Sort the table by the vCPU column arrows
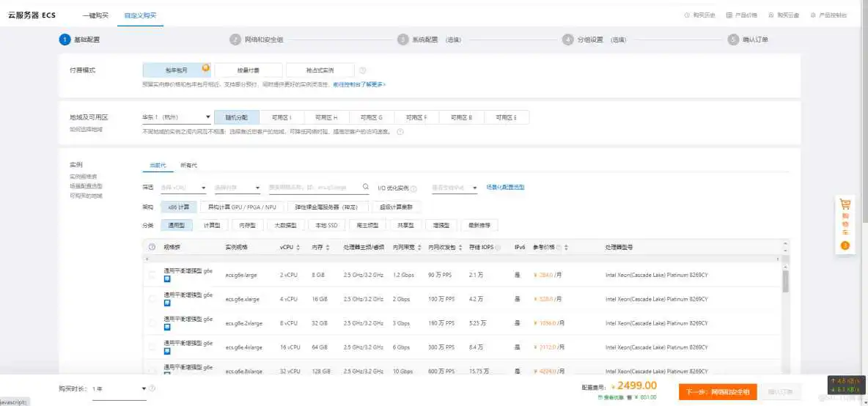868x406 pixels. 298,247
